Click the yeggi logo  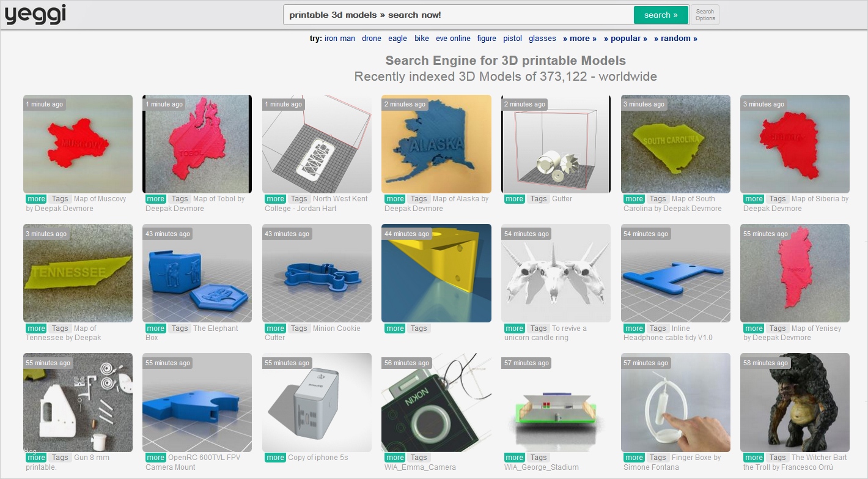(35, 13)
